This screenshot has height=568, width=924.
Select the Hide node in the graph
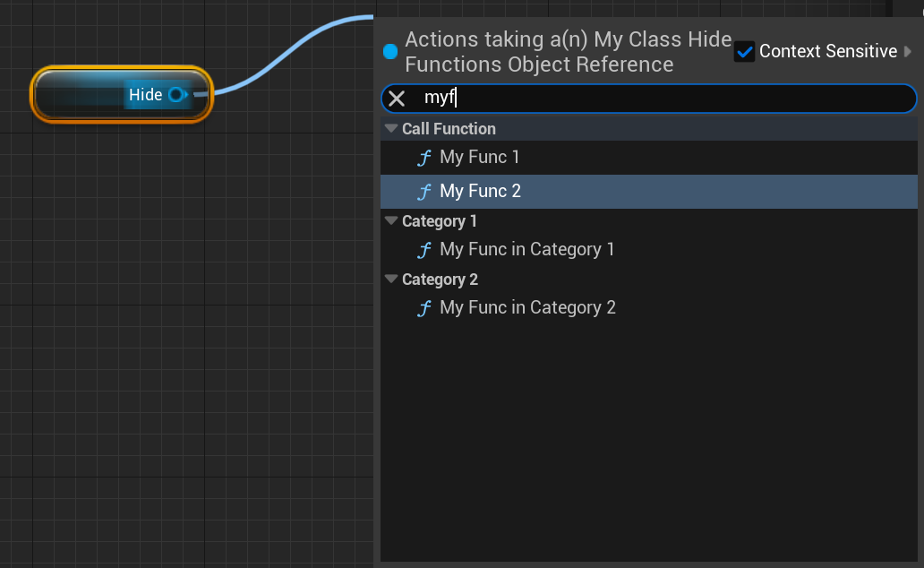click(x=81, y=94)
